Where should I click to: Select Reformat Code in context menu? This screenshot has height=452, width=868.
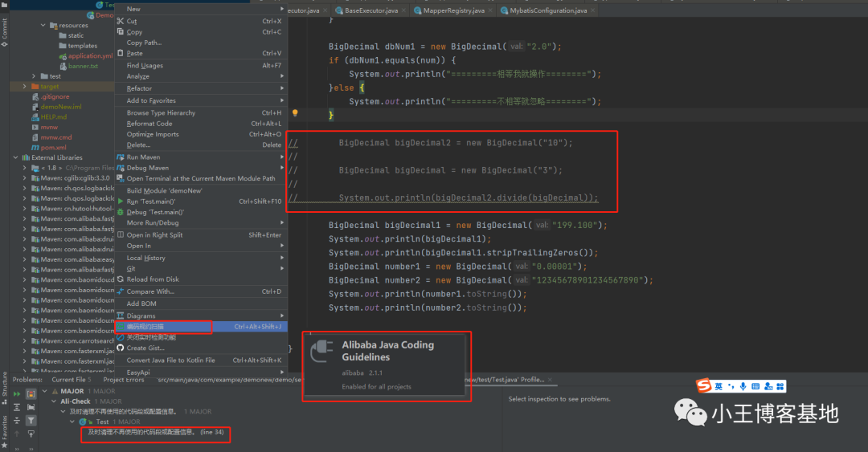149,124
